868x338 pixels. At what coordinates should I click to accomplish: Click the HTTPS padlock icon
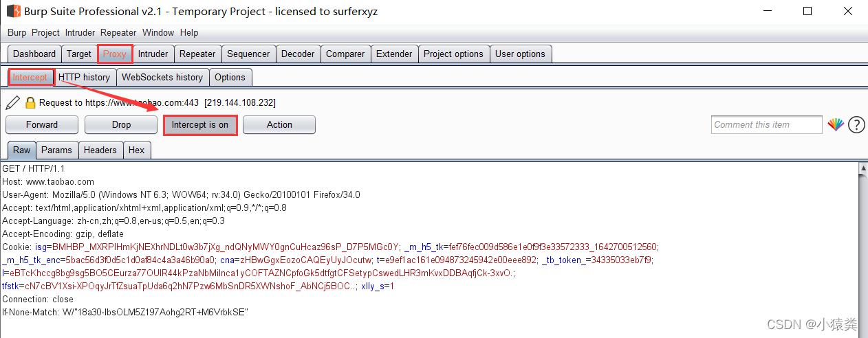tap(30, 103)
